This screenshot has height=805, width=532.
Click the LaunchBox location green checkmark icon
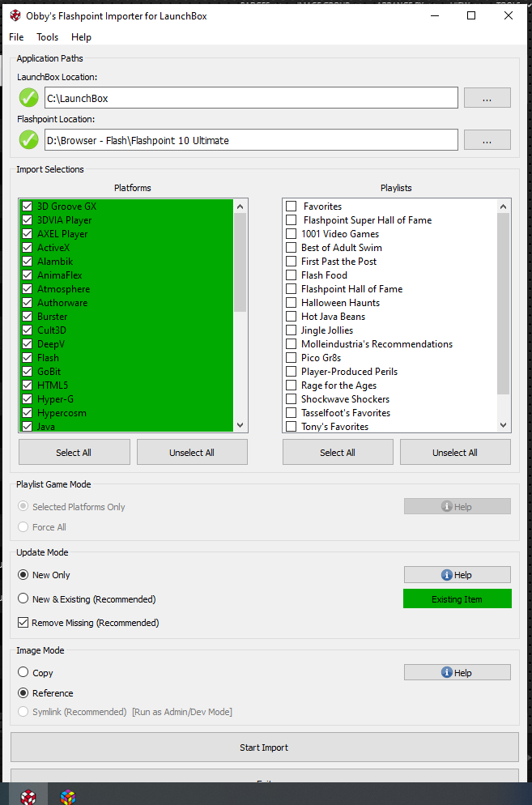coord(29,97)
